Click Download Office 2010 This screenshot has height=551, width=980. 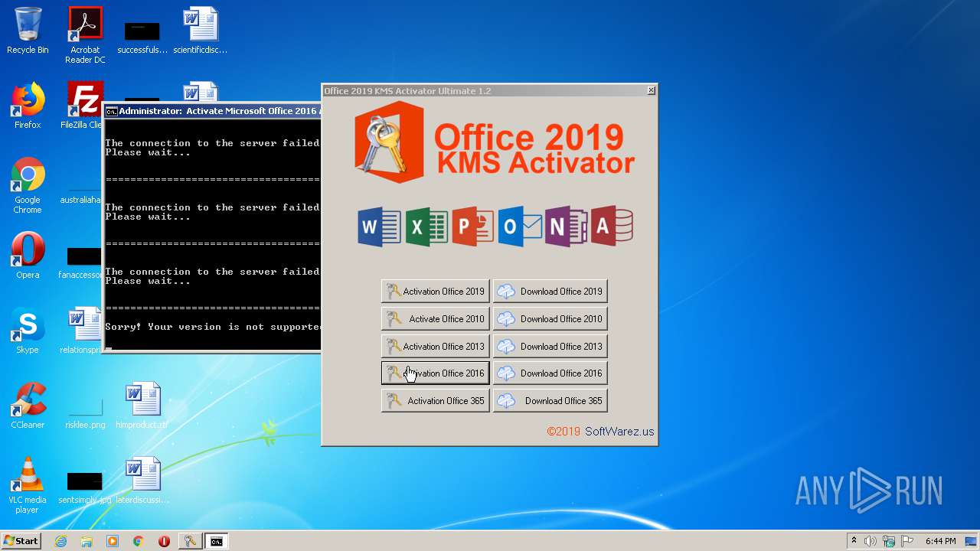click(550, 319)
